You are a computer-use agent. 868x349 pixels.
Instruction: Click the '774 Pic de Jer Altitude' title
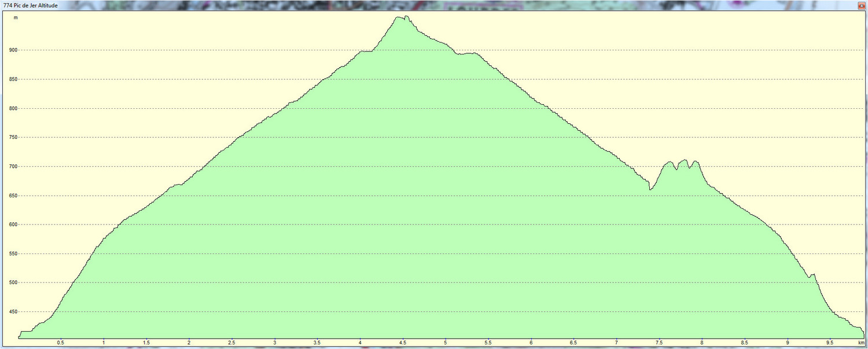click(x=30, y=6)
